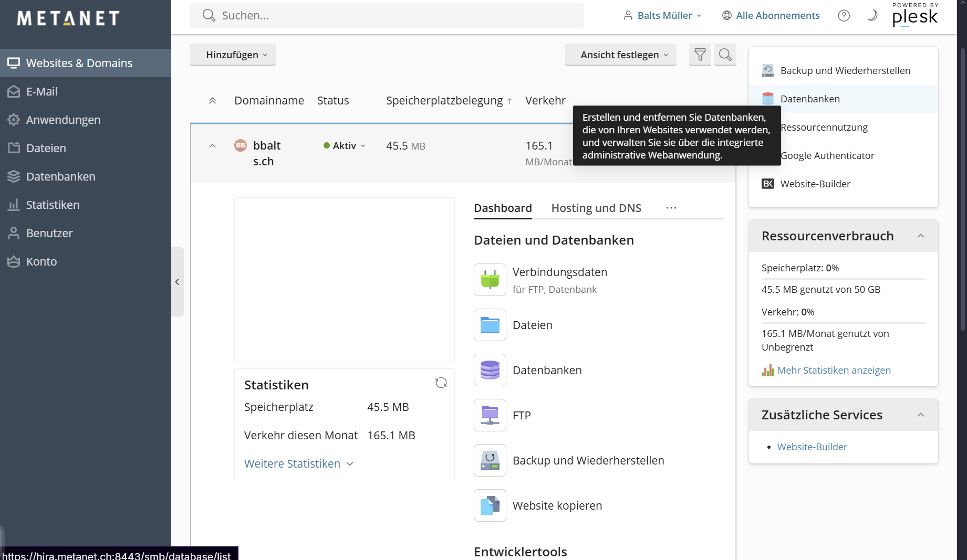Click the filter funnel icon
Image resolution: width=967 pixels, height=560 pixels.
tap(700, 55)
